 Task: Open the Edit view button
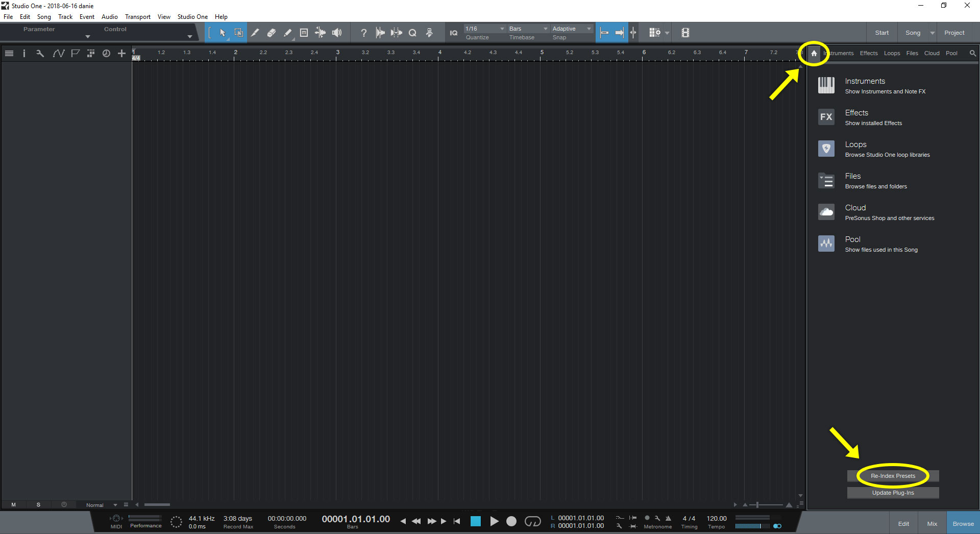click(903, 524)
